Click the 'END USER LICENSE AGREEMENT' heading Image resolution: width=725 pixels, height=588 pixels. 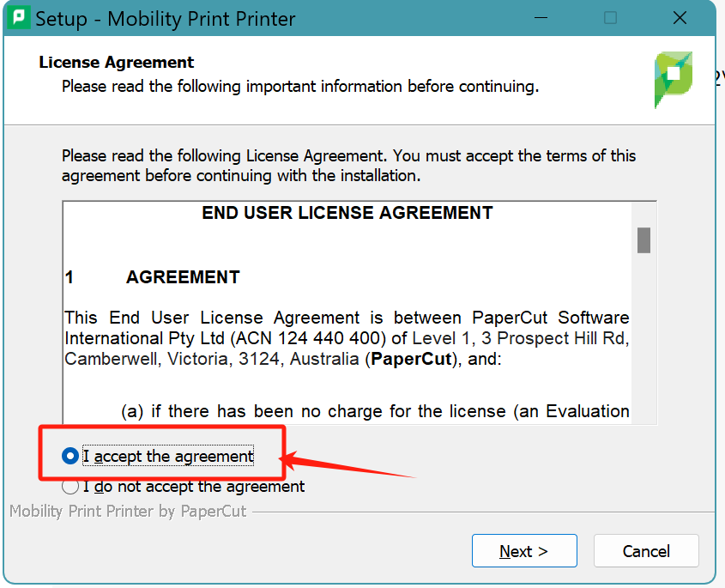click(x=347, y=213)
